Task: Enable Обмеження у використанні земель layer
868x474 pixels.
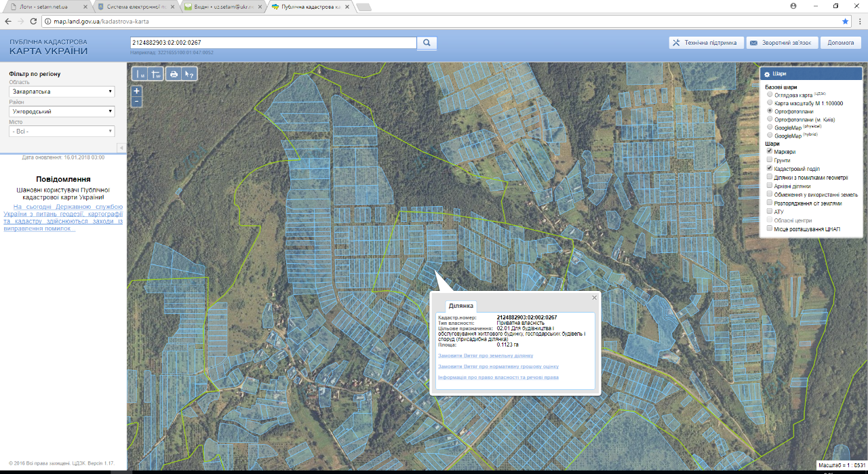Action: coord(769,194)
